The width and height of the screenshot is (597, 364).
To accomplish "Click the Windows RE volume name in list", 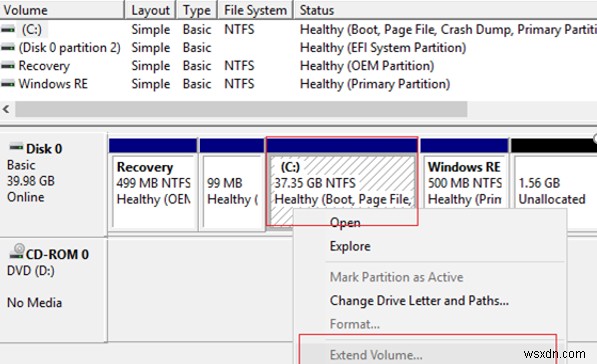I will click(x=53, y=84).
